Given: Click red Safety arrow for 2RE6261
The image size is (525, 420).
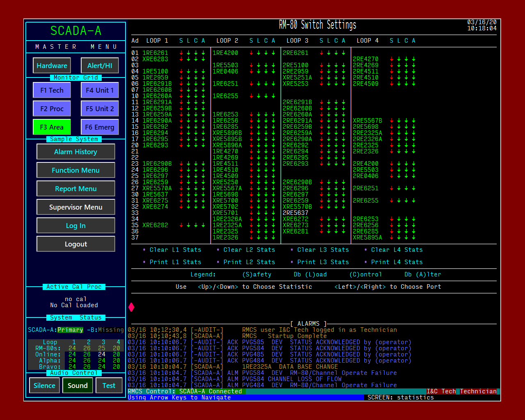Looking at the screenshot, I should (322, 53).
